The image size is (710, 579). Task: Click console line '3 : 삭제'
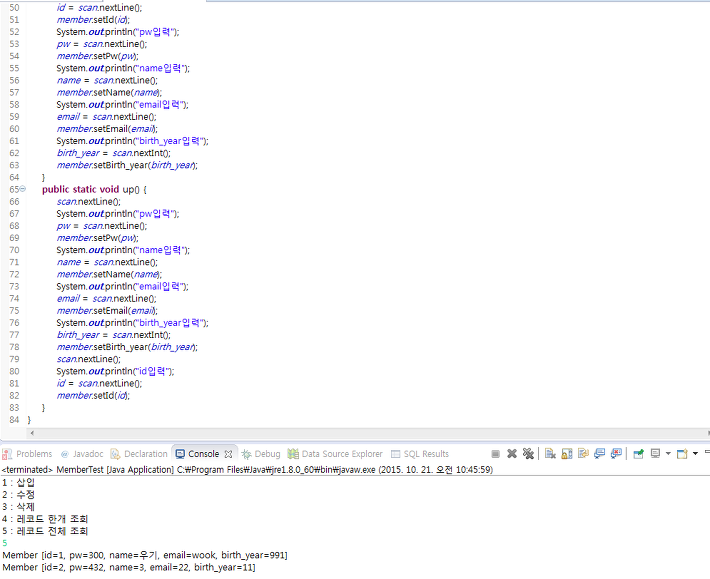[19, 507]
